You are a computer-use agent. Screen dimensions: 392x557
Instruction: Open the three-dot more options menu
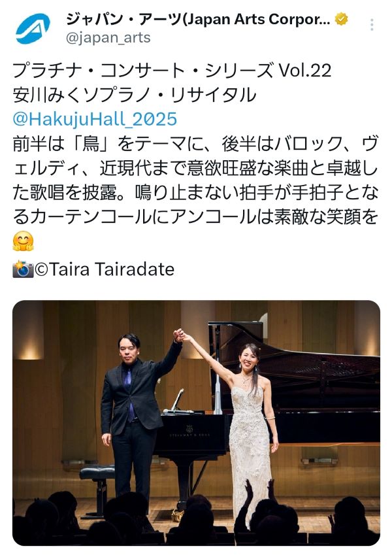(x=371, y=24)
